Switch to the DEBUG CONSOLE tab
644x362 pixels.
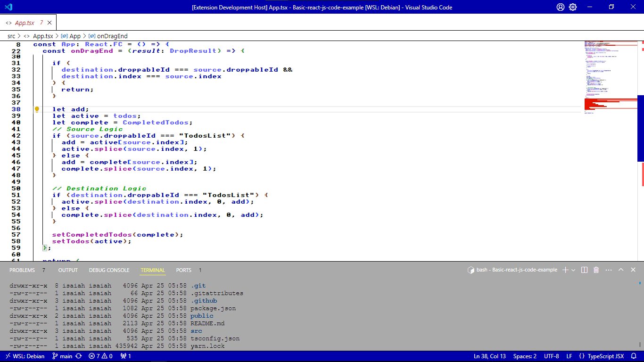109,270
